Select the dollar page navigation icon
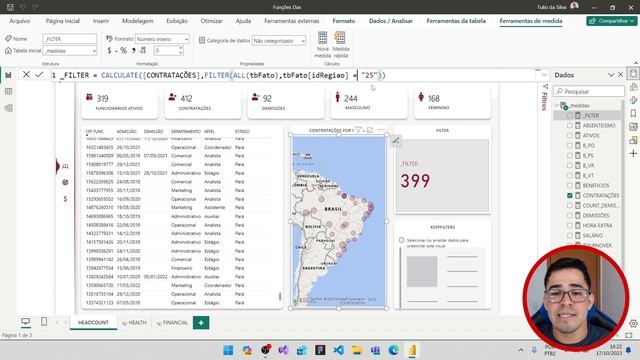The height and width of the screenshot is (360, 640). (x=65, y=199)
